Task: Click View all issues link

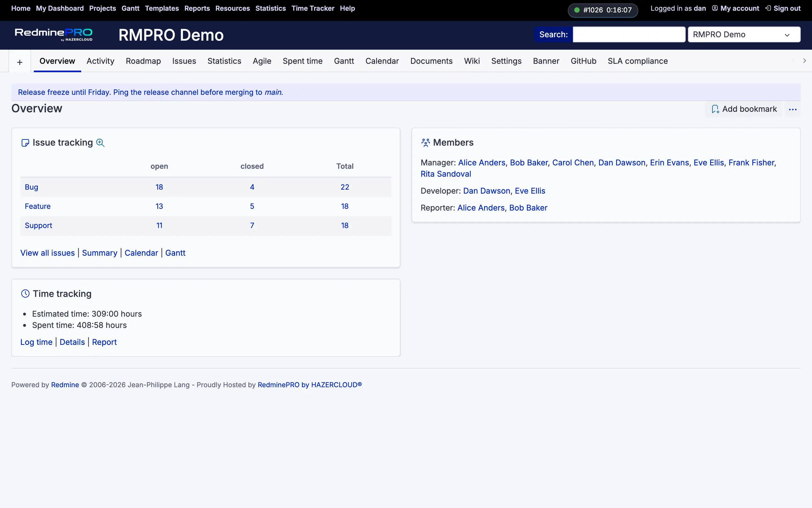Action: pyautogui.click(x=48, y=253)
